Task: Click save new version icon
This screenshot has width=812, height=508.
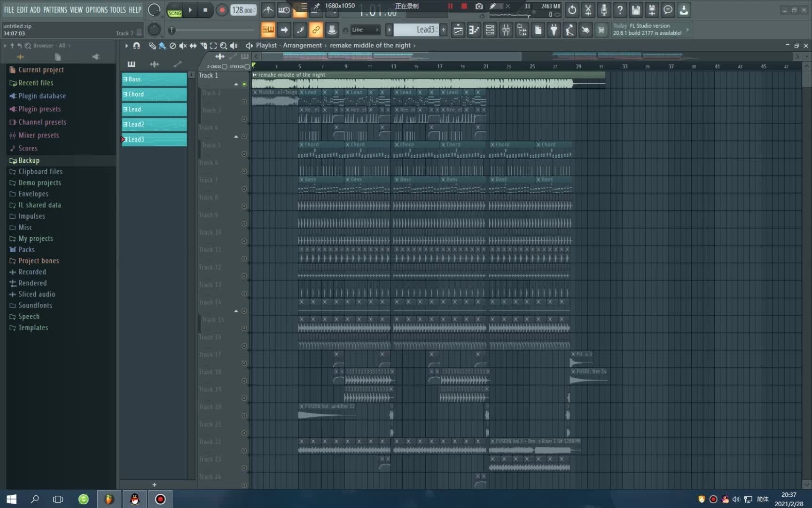Action: pyautogui.click(x=652, y=9)
